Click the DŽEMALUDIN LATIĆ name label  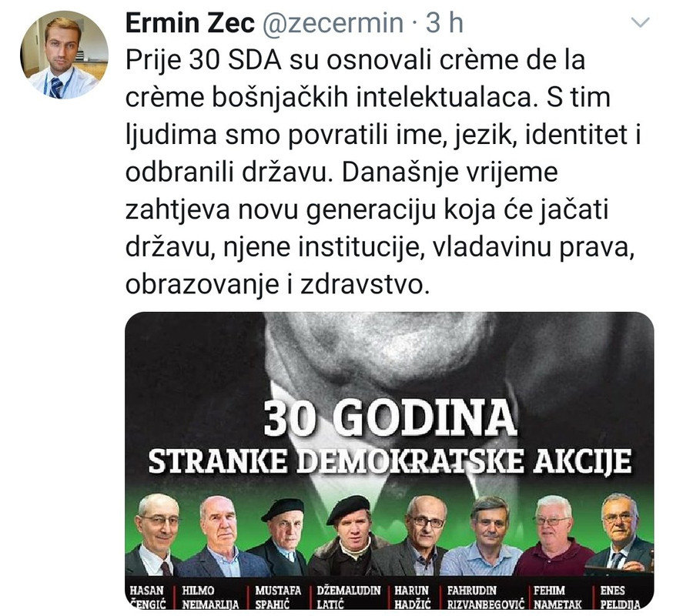pos(349,597)
